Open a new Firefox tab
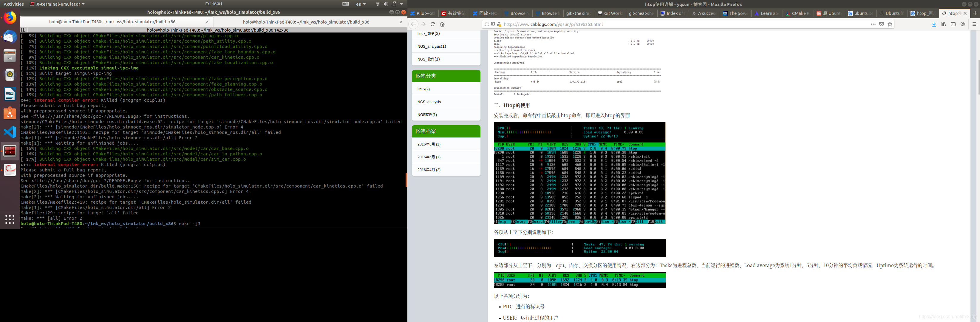The width and height of the screenshot is (980, 322). (x=975, y=13)
